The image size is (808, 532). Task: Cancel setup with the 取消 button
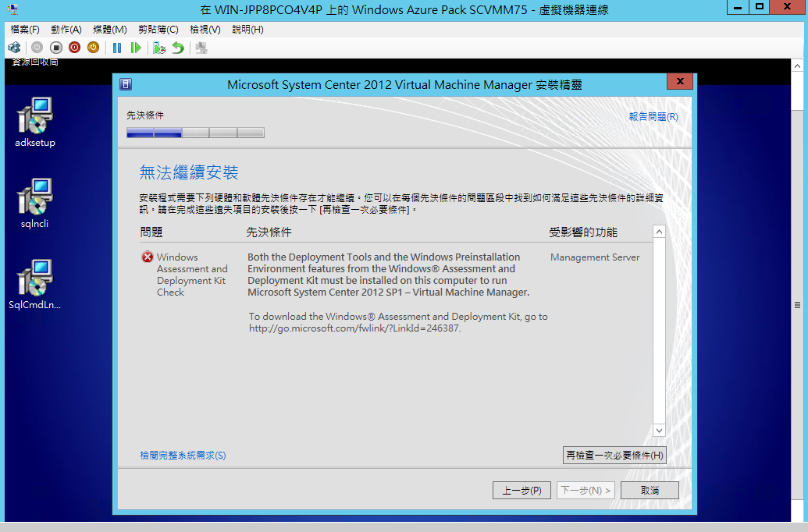pyautogui.click(x=650, y=491)
